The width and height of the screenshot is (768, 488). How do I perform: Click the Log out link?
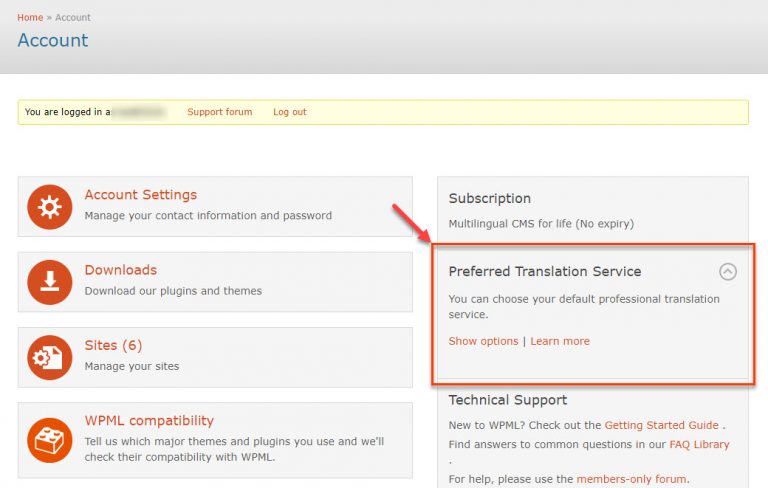tap(289, 112)
